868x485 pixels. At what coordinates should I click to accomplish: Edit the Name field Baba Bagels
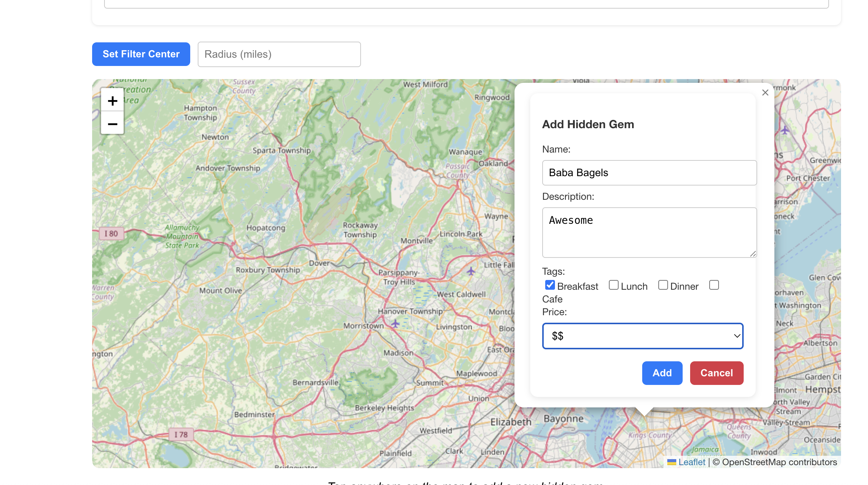coord(649,173)
